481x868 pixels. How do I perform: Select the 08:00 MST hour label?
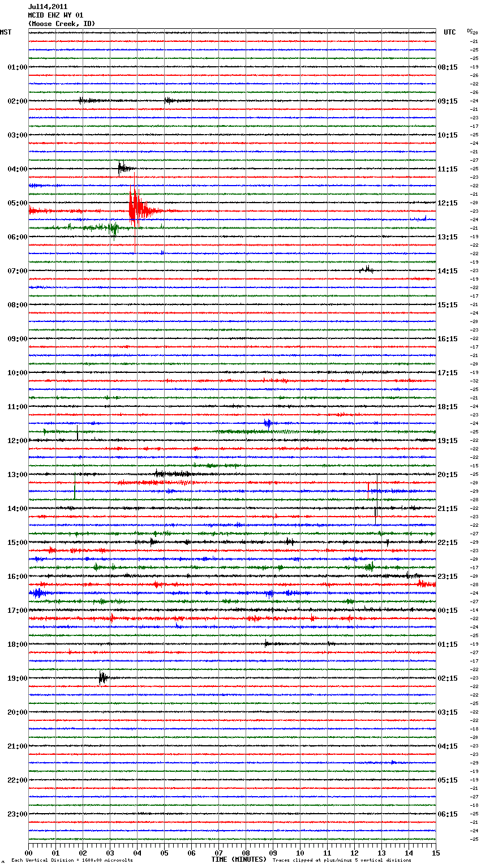[18, 305]
